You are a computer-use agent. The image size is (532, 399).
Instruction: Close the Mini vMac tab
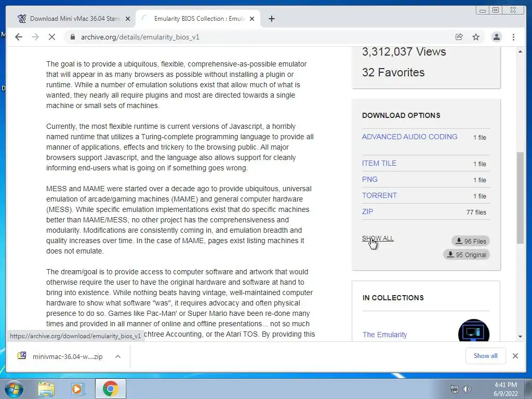click(x=128, y=19)
